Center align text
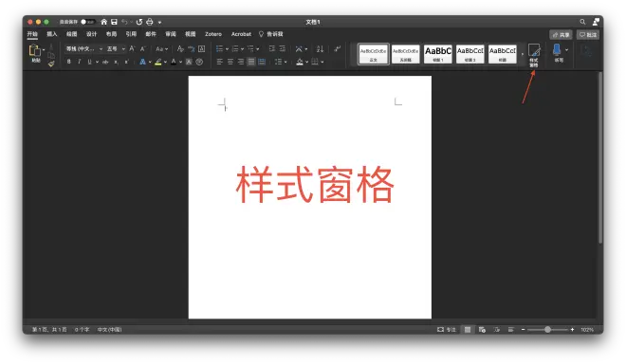The height and width of the screenshot is (364, 626). point(230,62)
